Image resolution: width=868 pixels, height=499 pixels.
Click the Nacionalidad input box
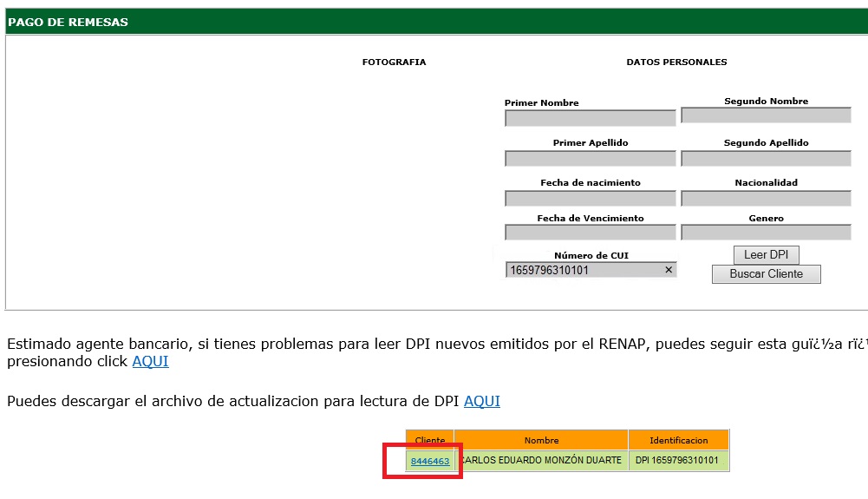pos(766,199)
